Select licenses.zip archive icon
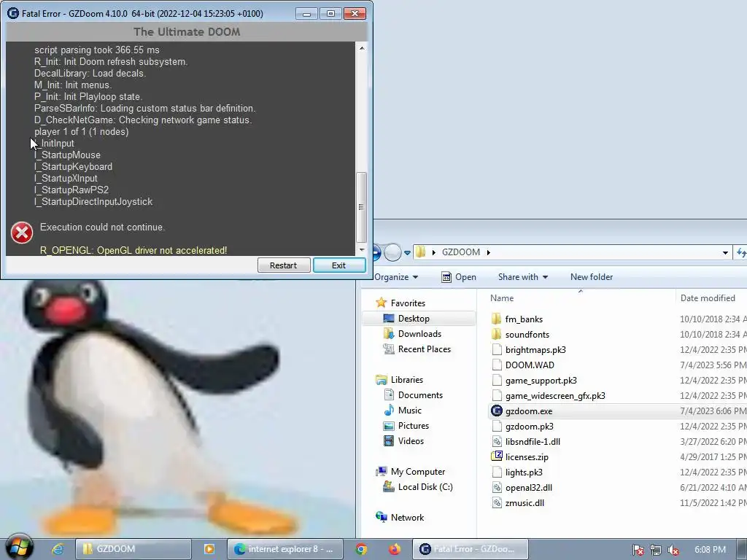 coord(496,456)
